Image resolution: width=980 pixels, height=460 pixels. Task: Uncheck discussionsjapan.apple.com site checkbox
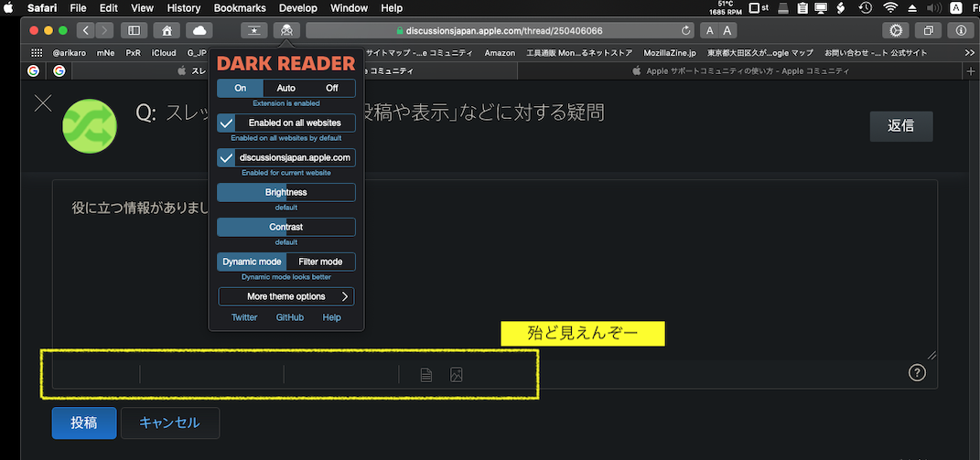click(227, 157)
